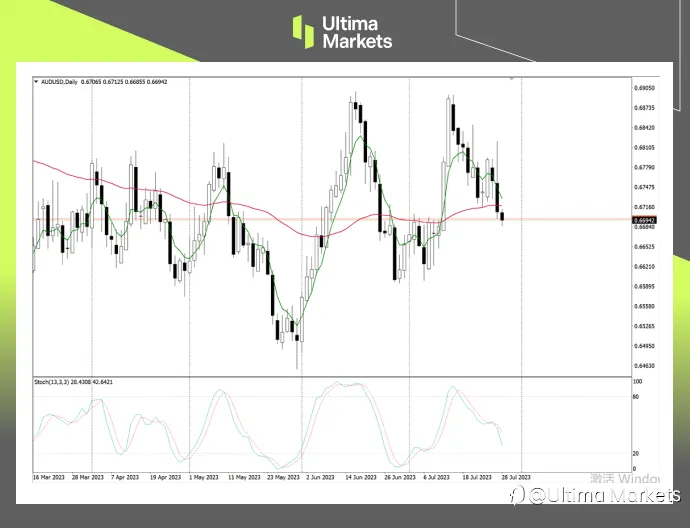Click the 0.68735 price axis label
Image resolution: width=690 pixels, height=528 pixels.
click(x=644, y=108)
